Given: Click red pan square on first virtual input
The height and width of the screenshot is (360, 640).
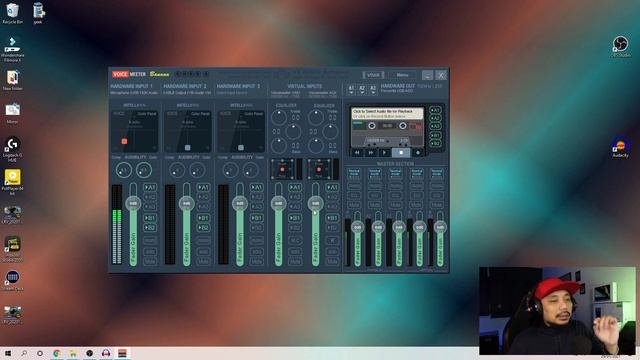Looking at the screenshot, I should coord(282,169).
